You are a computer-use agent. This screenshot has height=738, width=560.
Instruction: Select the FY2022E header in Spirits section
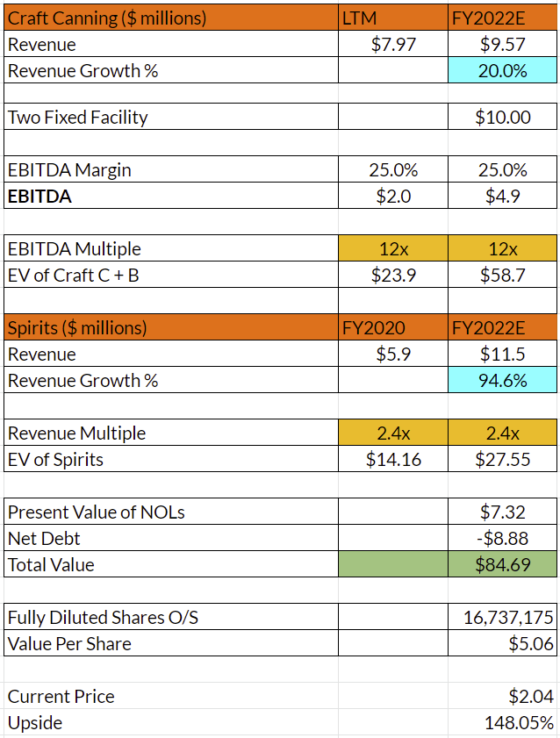(502, 327)
